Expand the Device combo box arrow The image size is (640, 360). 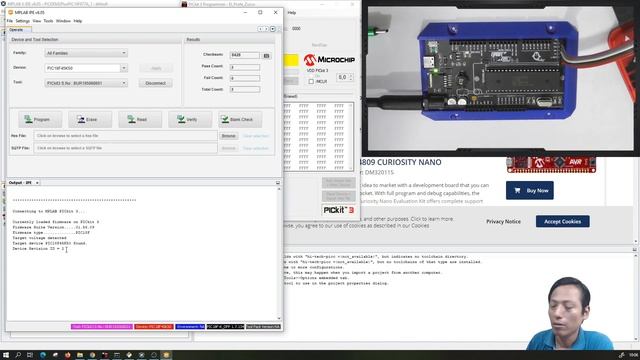(124, 68)
